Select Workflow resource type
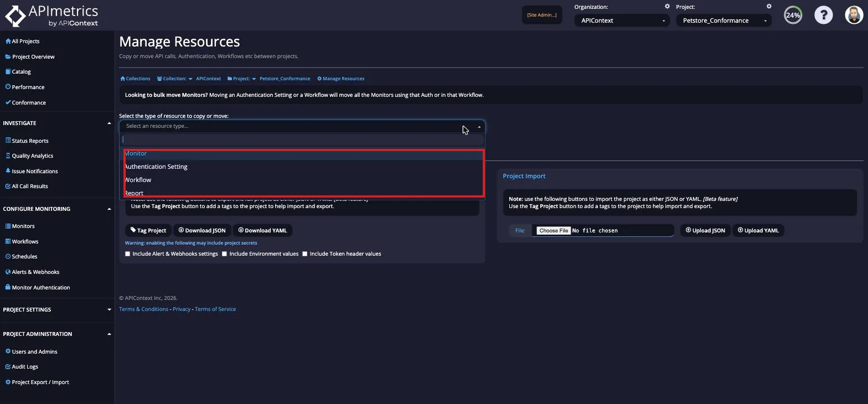868x404 pixels. (302, 180)
